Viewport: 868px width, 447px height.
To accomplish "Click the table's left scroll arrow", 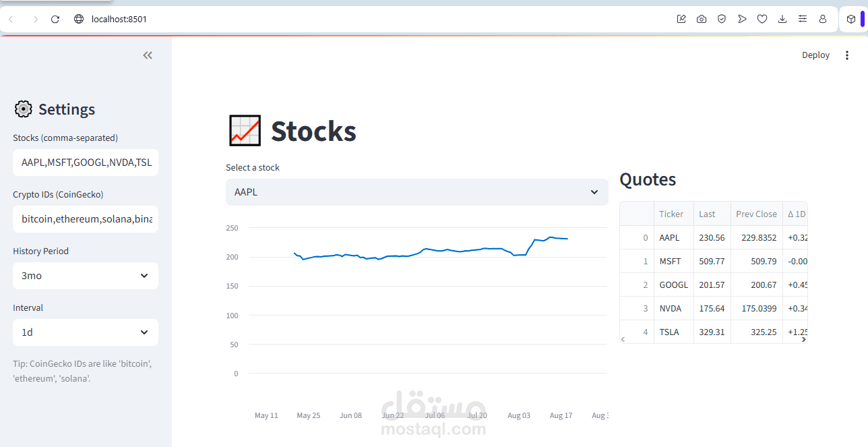I will pyautogui.click(x=623, y=339).
